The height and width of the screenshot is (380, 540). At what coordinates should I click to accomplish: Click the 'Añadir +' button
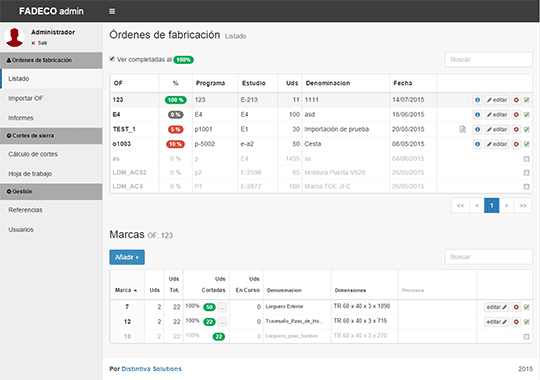tap(127, 257)
